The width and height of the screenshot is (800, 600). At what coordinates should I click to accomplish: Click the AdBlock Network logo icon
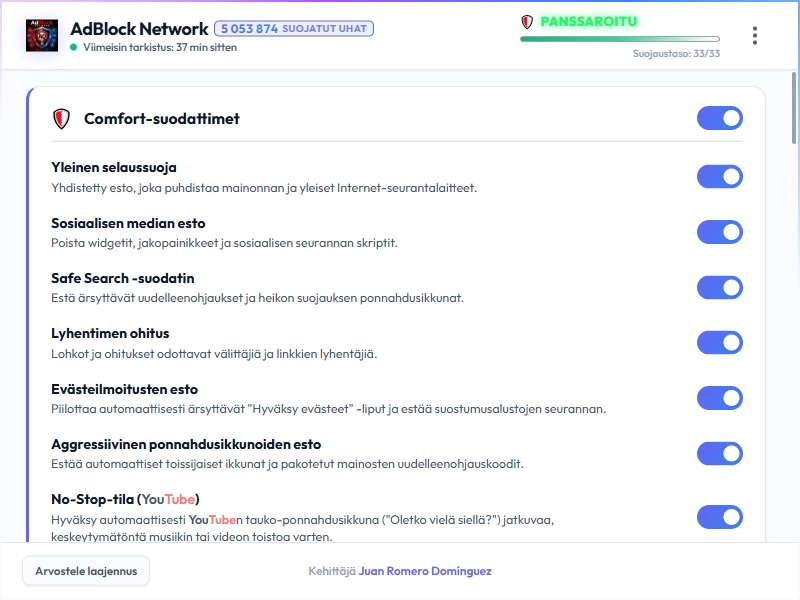click(42, 35)
